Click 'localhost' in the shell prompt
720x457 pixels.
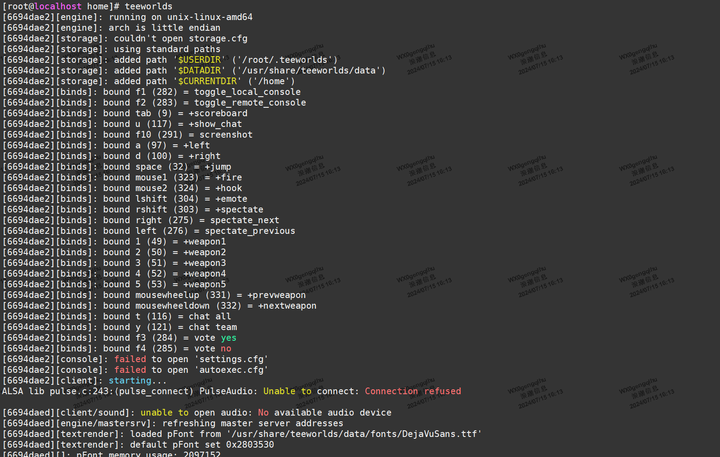(x=57, y=6)
